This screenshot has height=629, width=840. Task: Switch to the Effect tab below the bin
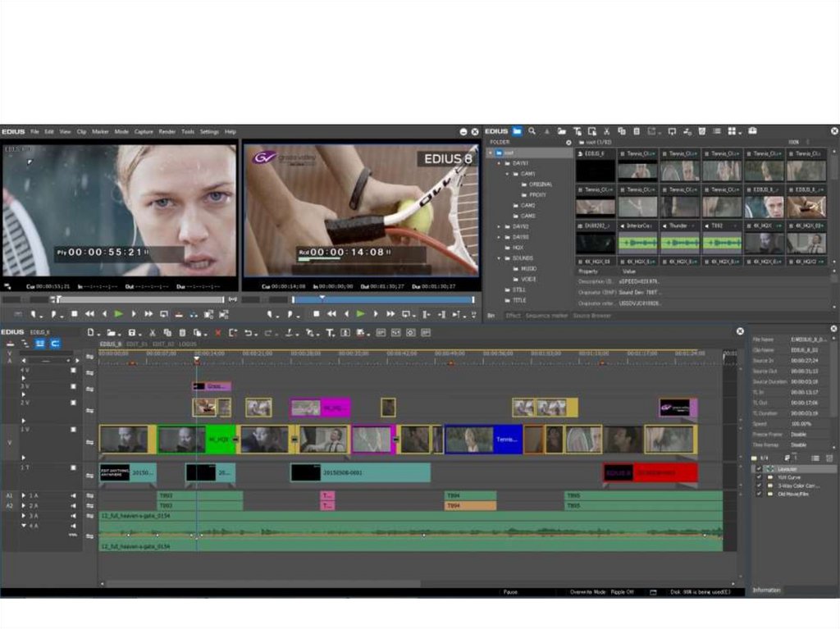point(513,316)
